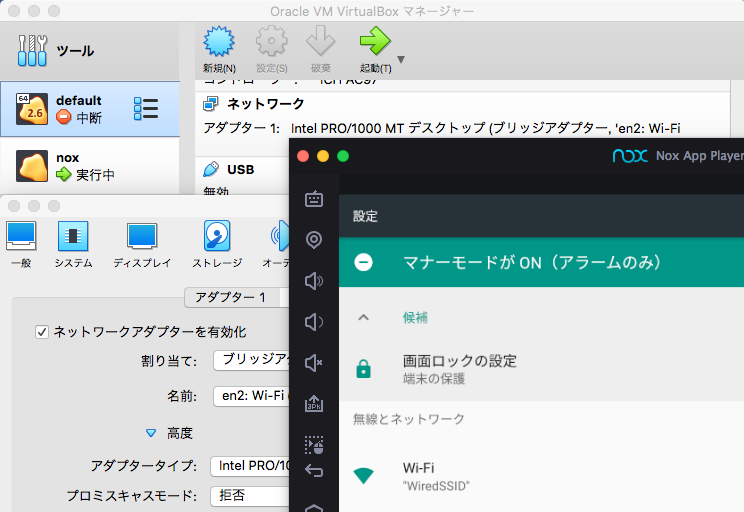This screenshot has width=744, height=512.
Task: Open Screen lock settings (画面ロックの設定)
Action: point(541,369)
